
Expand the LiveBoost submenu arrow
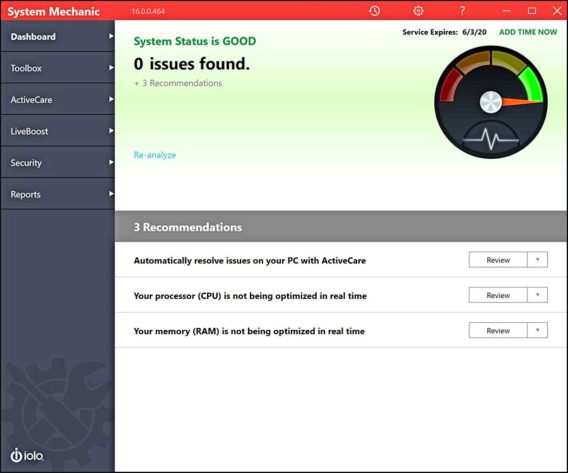[111, 131]
